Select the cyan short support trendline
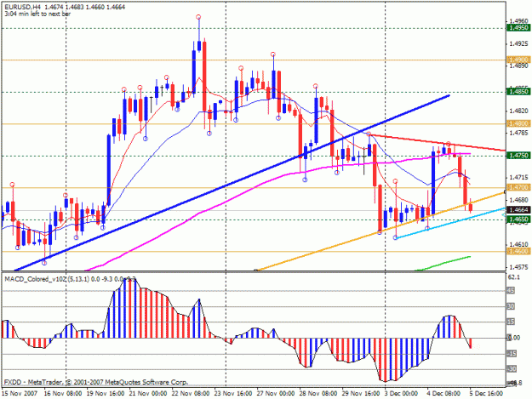The height and width of the screenshot is (399, 532). pos(451,223)
